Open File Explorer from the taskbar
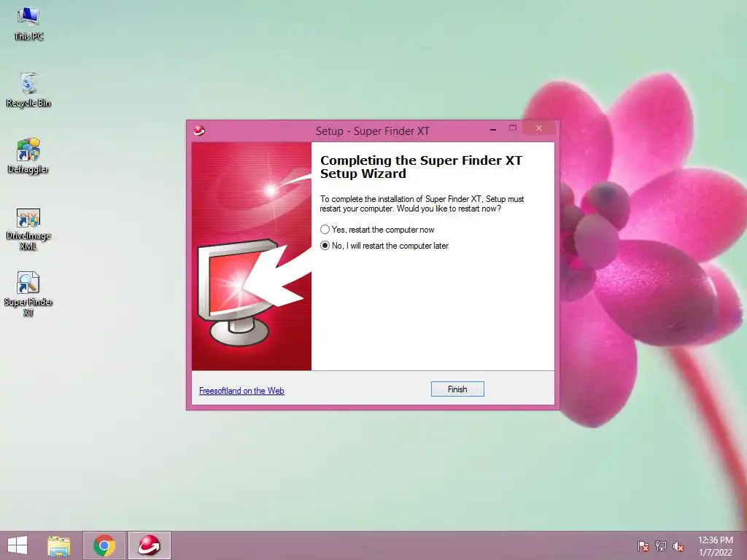747x560 pixels. pos(58,545)
